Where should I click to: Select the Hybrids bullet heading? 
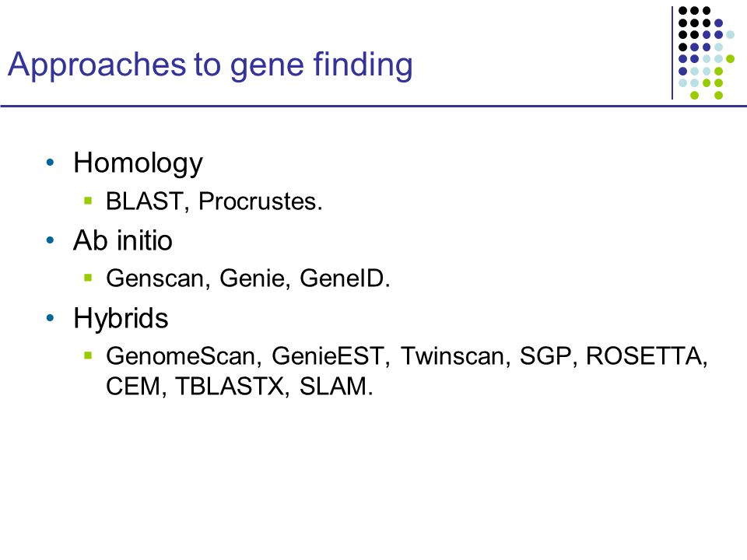point(121,317)
